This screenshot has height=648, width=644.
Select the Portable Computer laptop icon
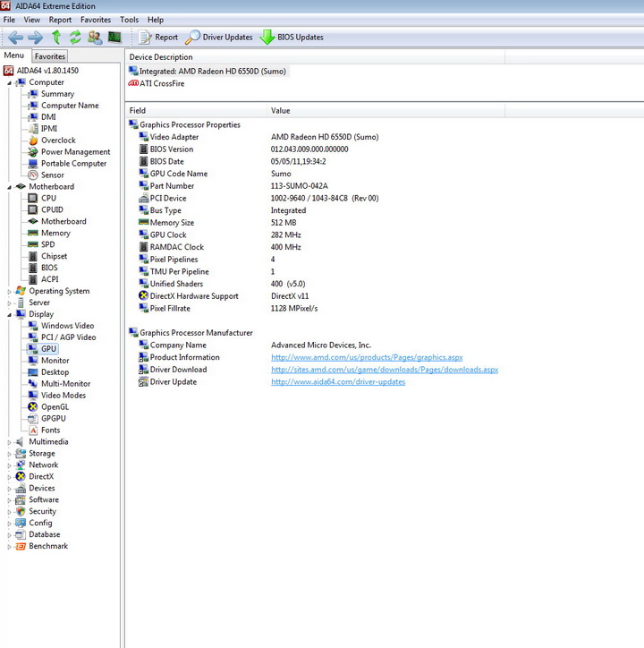33,164
